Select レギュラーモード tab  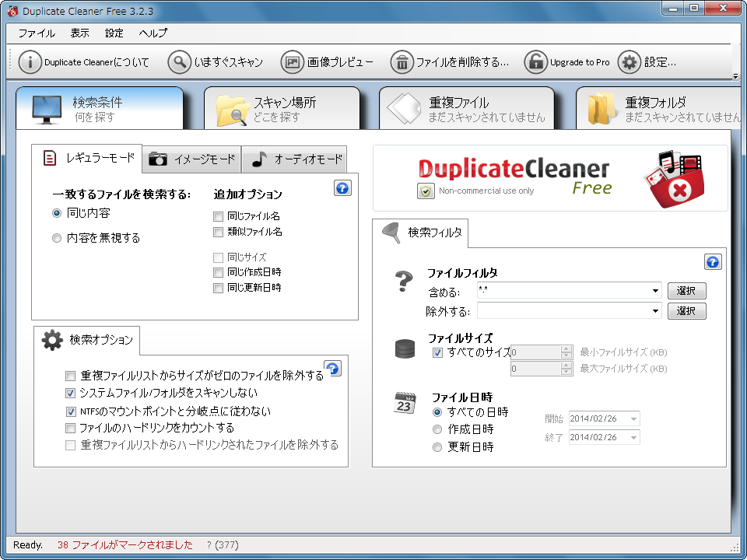coord(87,158)
